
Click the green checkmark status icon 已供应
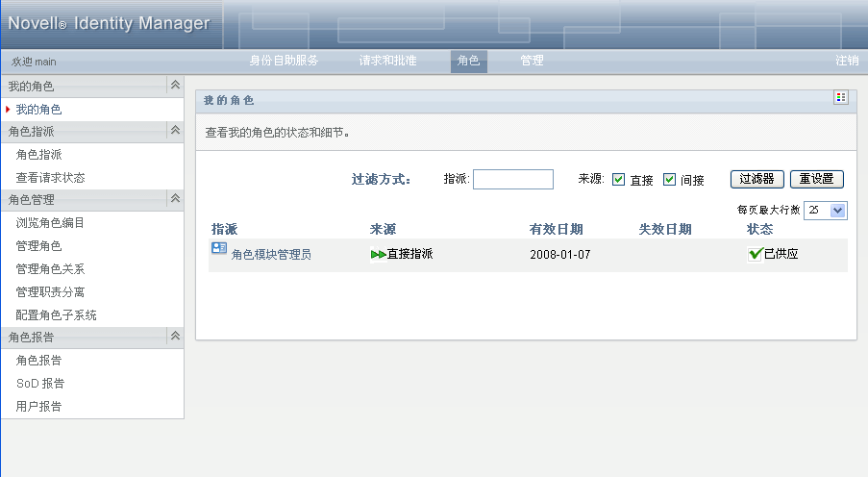(x=756, y=254)
